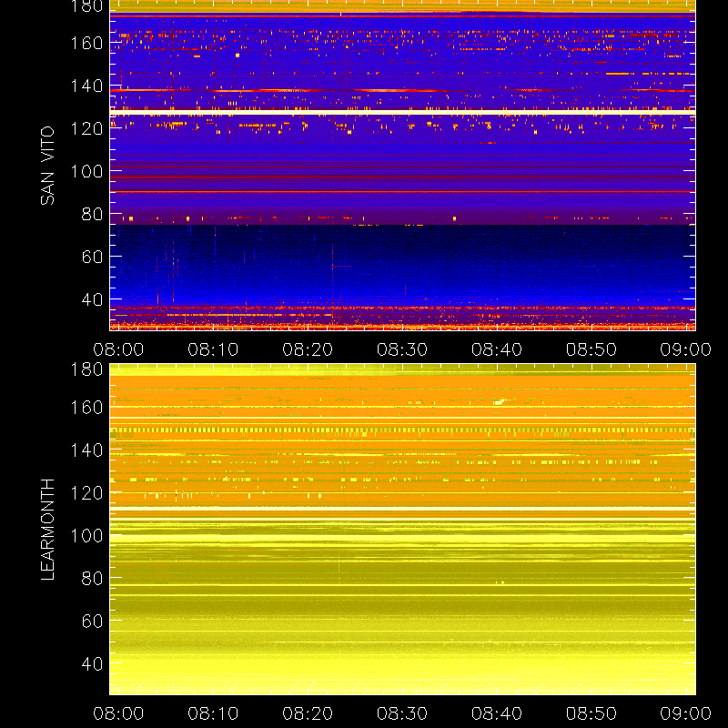Click the 08:50 time label under the San Vito plot
The height and width of the screenshot is (728, 728).
591,349
